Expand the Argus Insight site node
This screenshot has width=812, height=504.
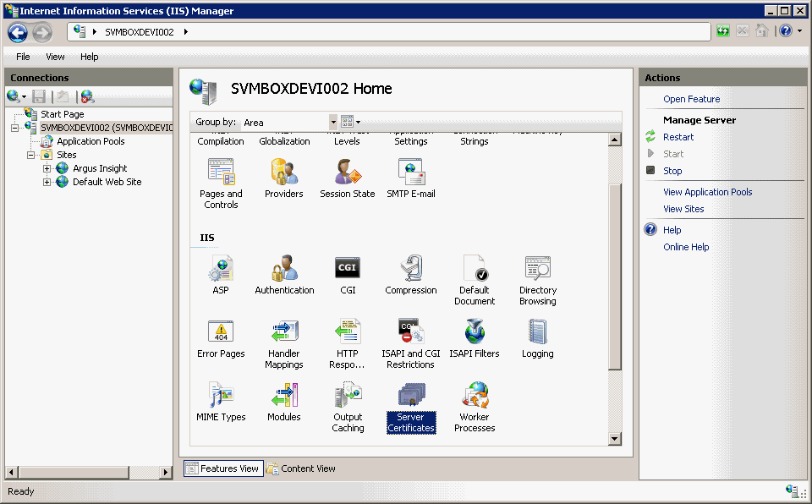click(x=47, y=168)
